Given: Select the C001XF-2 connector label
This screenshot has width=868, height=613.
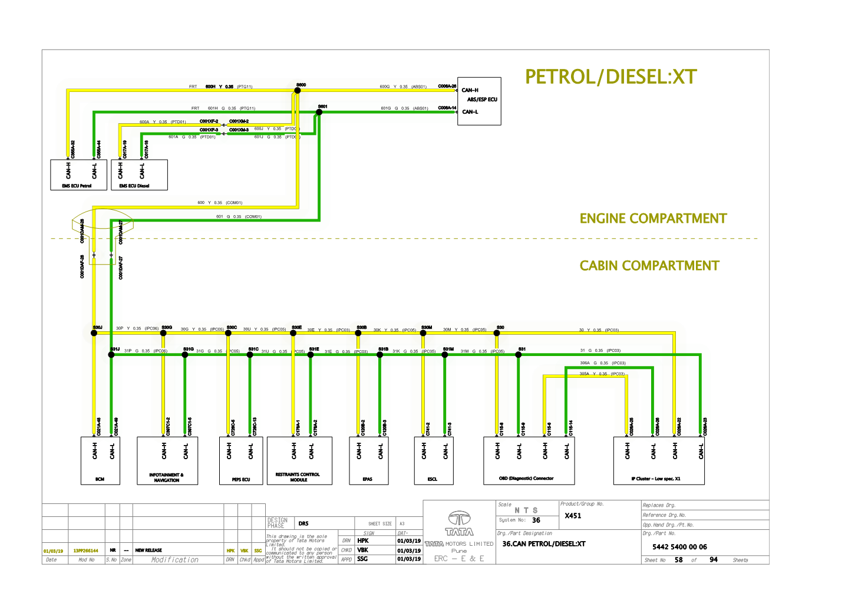Looking at the screenshot, I should pyautogui.click(x=209, y=121).
